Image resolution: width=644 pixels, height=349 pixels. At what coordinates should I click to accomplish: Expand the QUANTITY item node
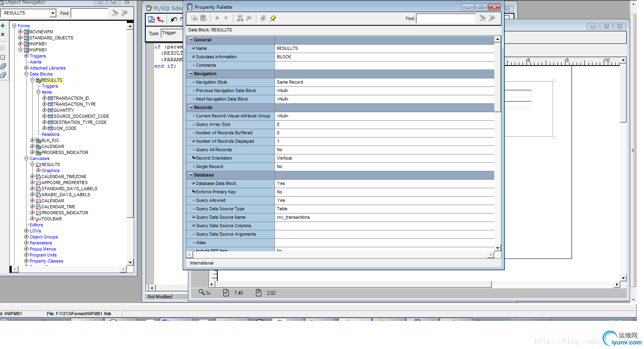pyautogui.click(x=44, y=110)
